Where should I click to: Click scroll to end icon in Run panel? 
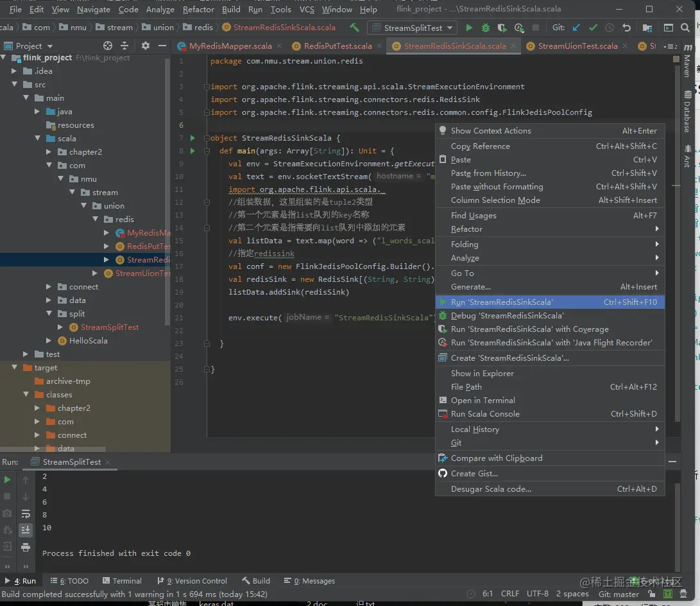pyautogui.click(x=26, y=530)
